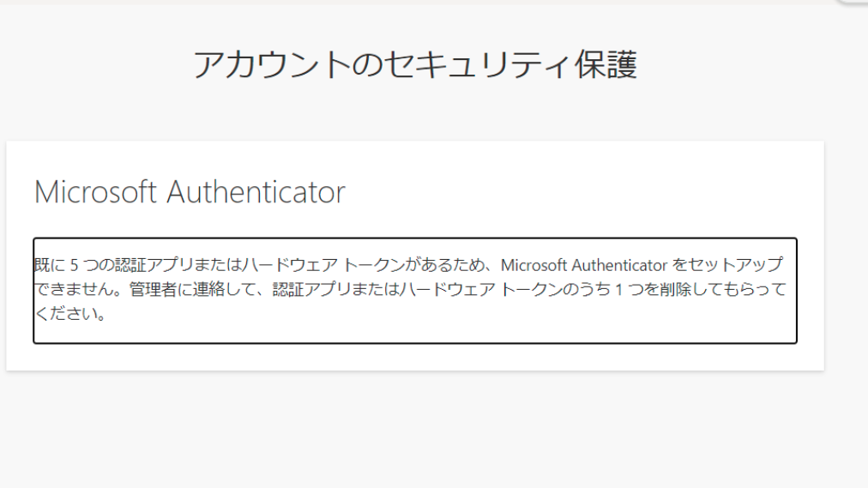Focus the bordered error message box
The width and height of the screenshot is (868, 488).
415,291
